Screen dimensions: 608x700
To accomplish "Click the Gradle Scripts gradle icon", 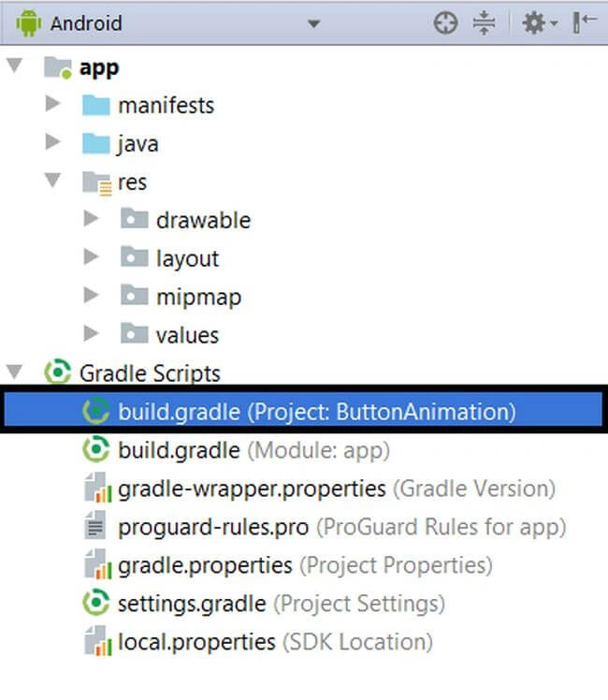I will (x=58, y=372).
